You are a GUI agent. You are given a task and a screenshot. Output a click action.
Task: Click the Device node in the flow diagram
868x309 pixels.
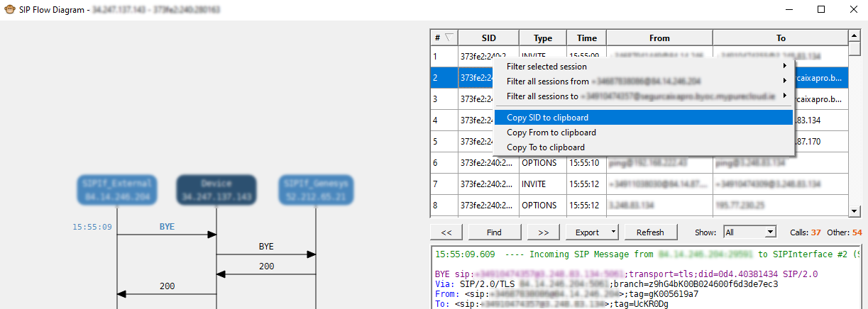pos(216,190)
